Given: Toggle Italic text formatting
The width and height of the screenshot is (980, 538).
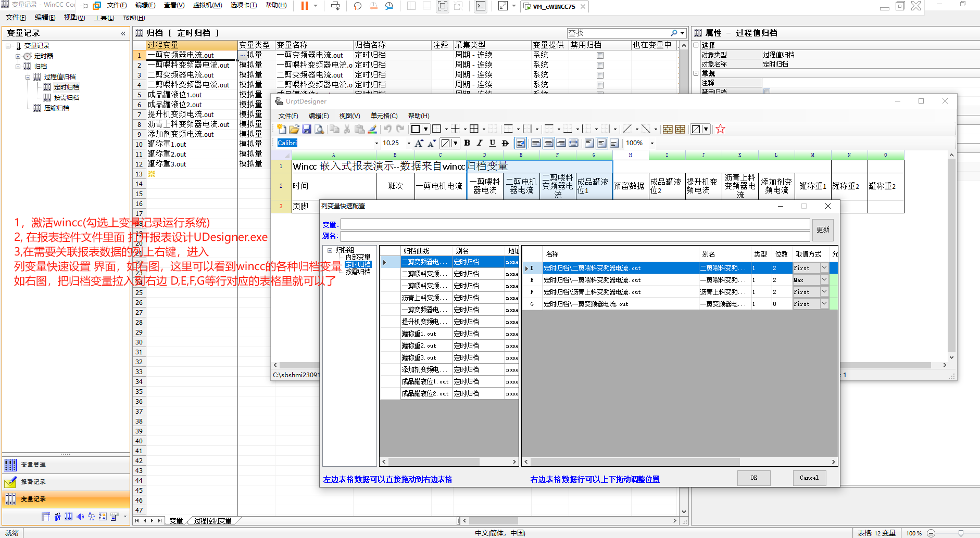Looking at the screenshot, I should [480, 143].
